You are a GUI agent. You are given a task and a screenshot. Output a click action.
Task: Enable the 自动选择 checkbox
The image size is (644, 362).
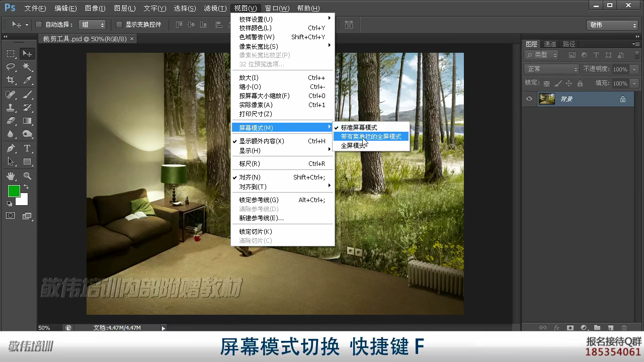(39, 25)
